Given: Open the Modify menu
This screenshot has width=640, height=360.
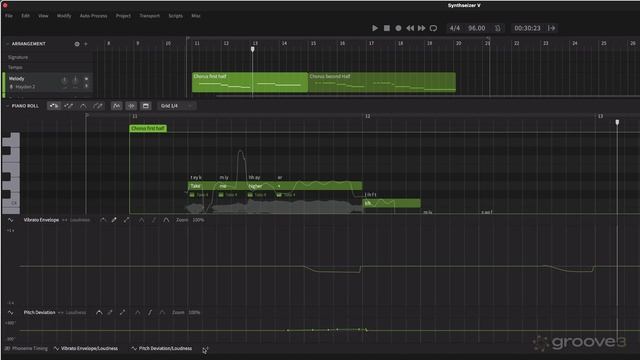Looking at the screenshot, I should pos(64,16).
